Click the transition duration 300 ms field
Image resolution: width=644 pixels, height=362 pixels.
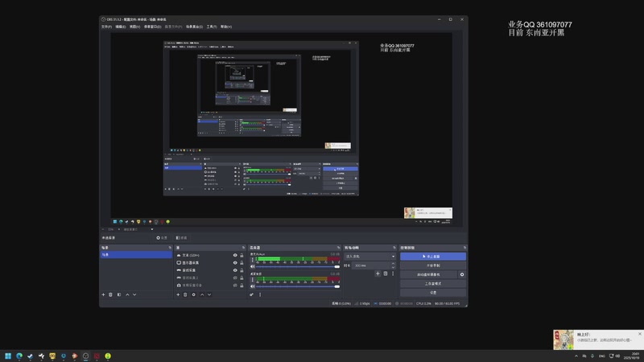pos(371,265)
